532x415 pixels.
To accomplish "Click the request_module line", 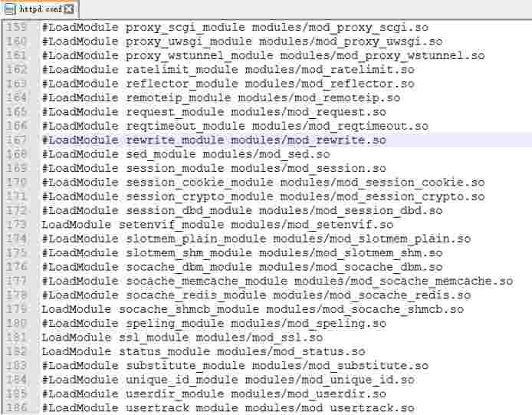I will point(214,112).
